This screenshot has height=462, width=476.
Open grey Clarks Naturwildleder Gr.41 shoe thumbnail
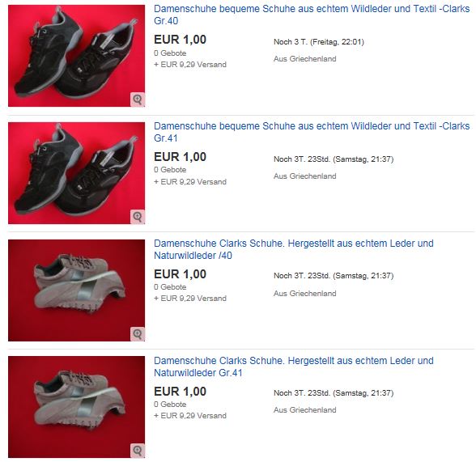(76, 407)
